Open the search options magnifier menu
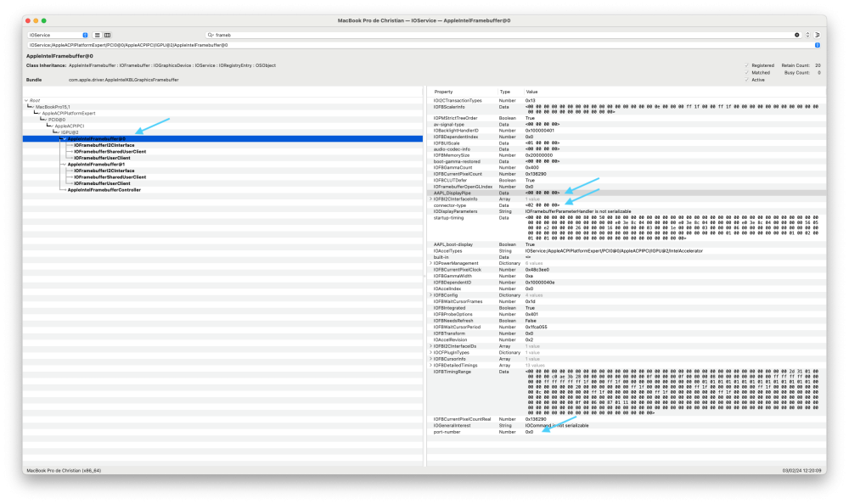The image size is (849, 504). pyautogui.click(x=211, y=35)
